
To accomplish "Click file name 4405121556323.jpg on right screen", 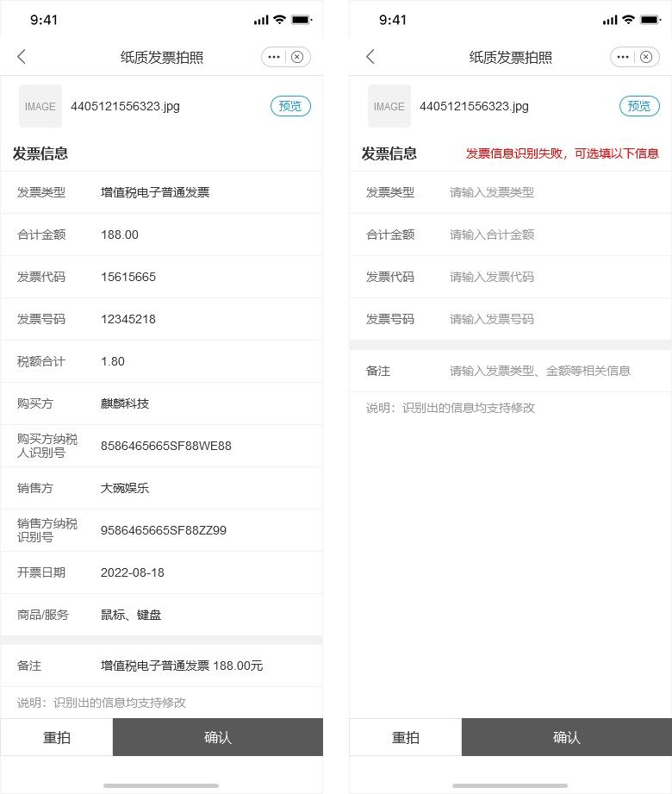I will (x=474, y=106).
